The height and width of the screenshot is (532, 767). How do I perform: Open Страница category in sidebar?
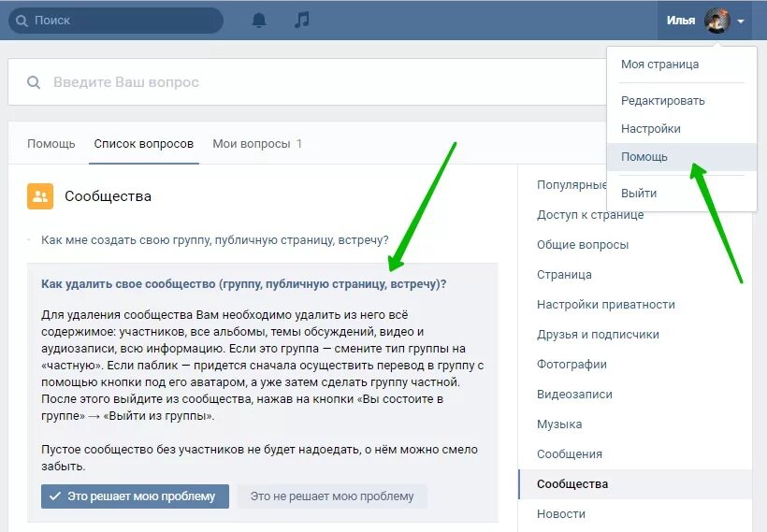[564, 275]
